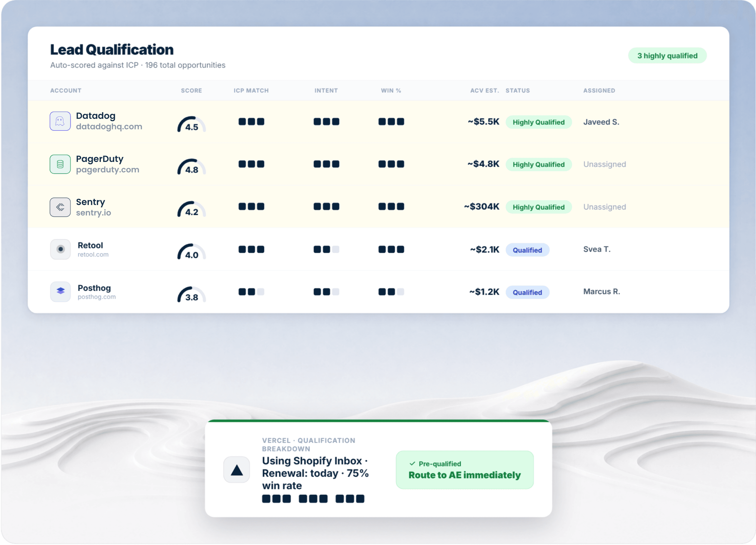Viewport: 756px width, 545px height.
Task: Click the Retool circle logo icon
Action: 60,249
